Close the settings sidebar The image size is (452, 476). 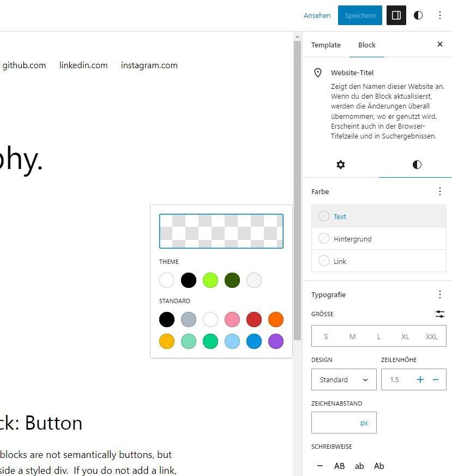coord(439,44)
